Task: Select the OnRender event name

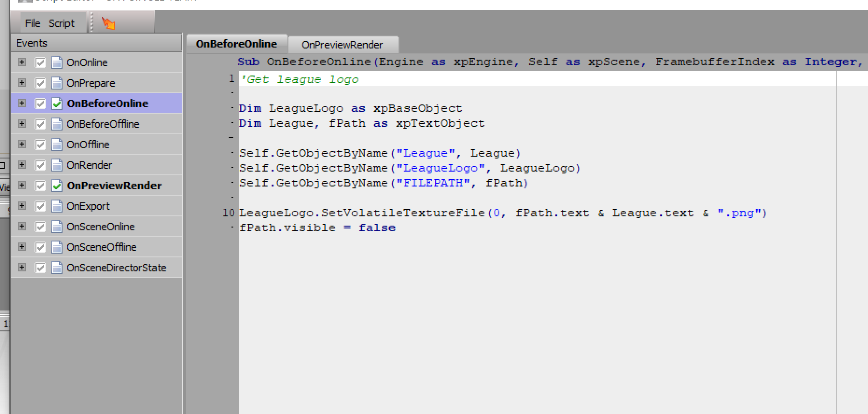Action: tap(90, 165)
